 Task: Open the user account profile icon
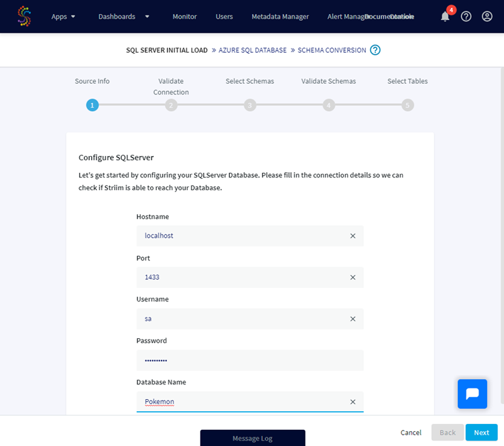click(487, 16)
